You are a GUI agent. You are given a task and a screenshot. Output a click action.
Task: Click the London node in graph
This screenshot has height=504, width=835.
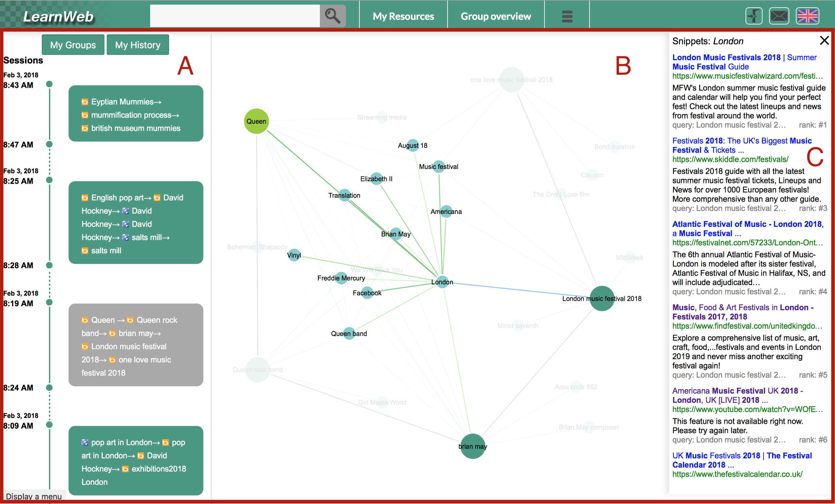click(x=442, y=282)
